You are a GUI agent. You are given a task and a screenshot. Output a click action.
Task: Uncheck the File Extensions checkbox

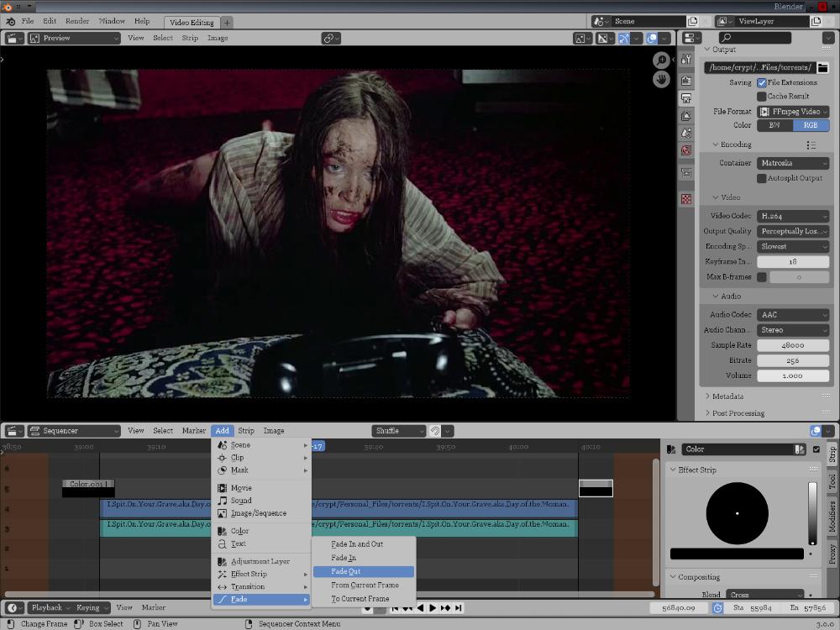pyautogui.click(x=762, y=82)
